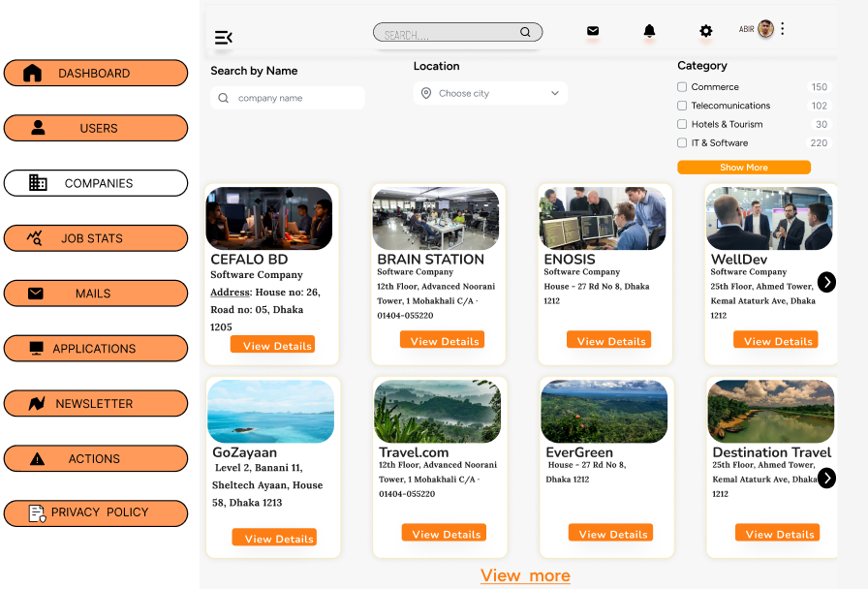The height and width of the screenshot is (589, 868).
Task: Click the chevron in the Location selector
Action: (x=555, y=93)
